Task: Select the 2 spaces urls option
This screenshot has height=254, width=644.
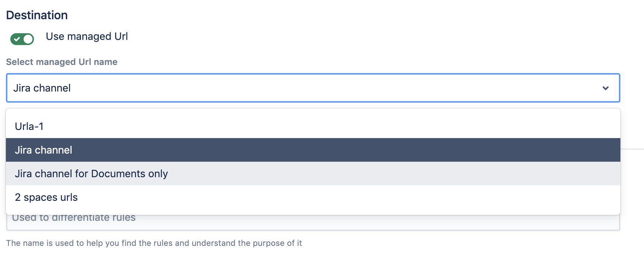Action: pyautogui.click(x=46, y=198)
